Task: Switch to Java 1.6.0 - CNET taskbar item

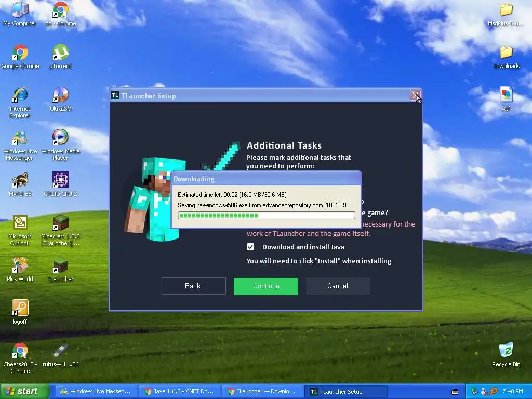Action: pos(179,392)
